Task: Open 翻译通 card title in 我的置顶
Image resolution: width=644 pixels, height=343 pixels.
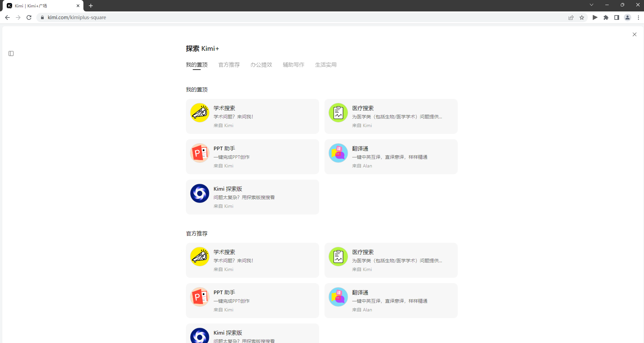Action: [x=360, y=148]
